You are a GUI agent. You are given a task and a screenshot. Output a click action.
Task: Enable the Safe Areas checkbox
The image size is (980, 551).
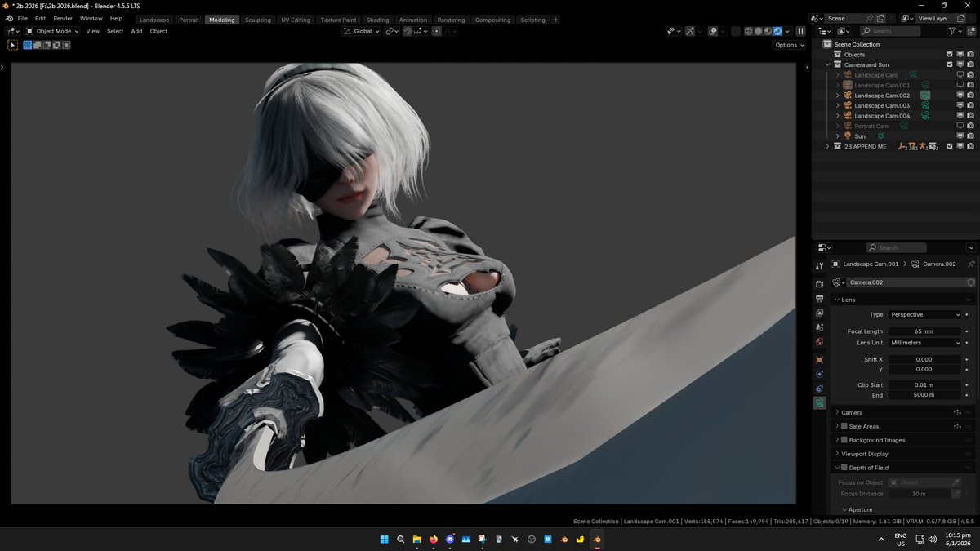844,426
